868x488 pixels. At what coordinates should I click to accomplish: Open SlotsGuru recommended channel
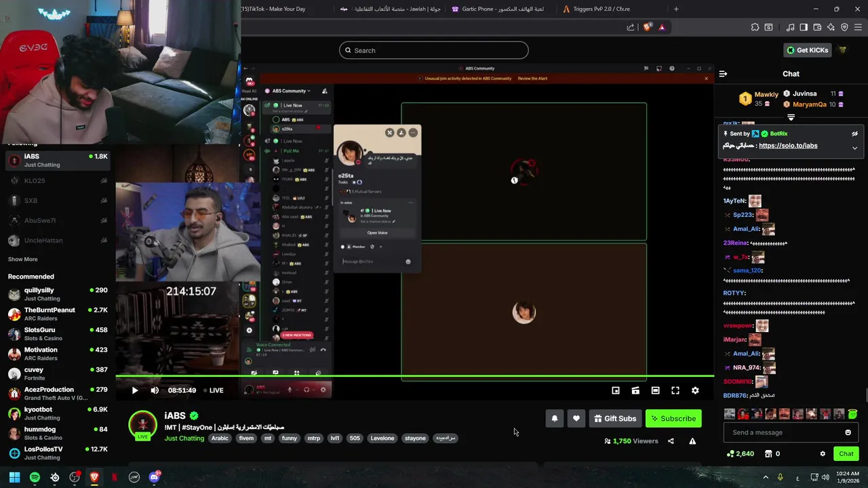tap(58, 333)
